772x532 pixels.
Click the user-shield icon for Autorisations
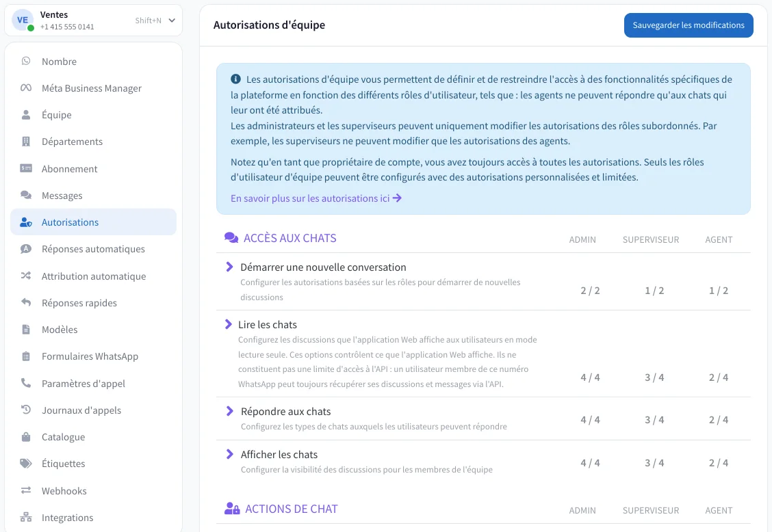pos(26,222)
